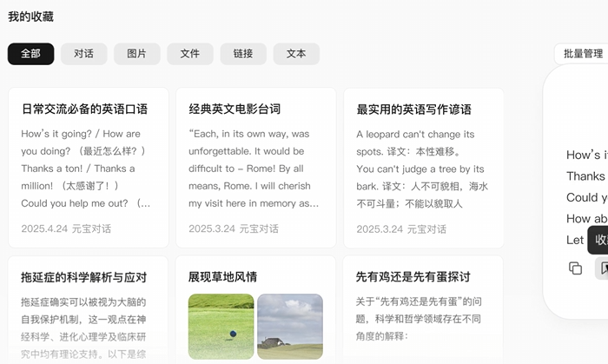
Task: Click the copy icon in preview panel
Action: tap(575, 268)
